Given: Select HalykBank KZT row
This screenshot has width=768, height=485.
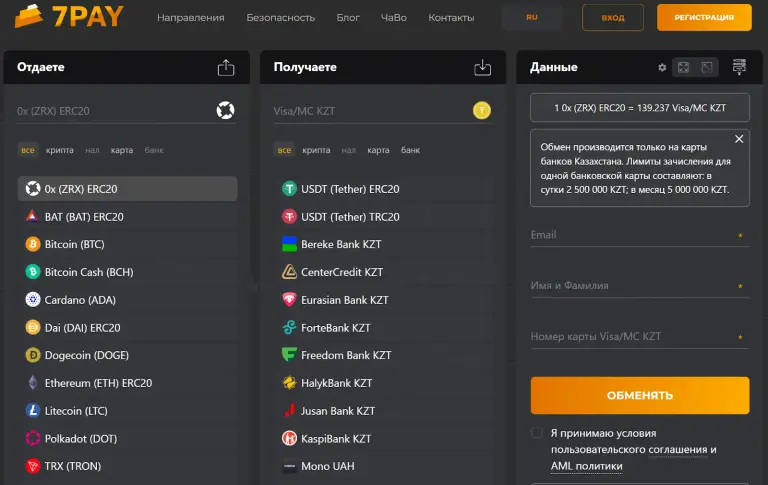Looking at the screenshot, I should (383, 383).
